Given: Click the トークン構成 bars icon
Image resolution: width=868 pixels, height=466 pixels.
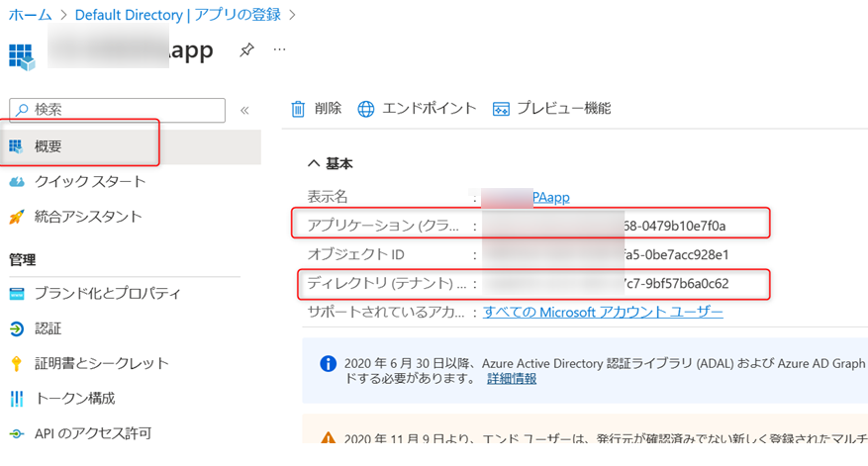Looking at the screenshot, I should point(17,399).
